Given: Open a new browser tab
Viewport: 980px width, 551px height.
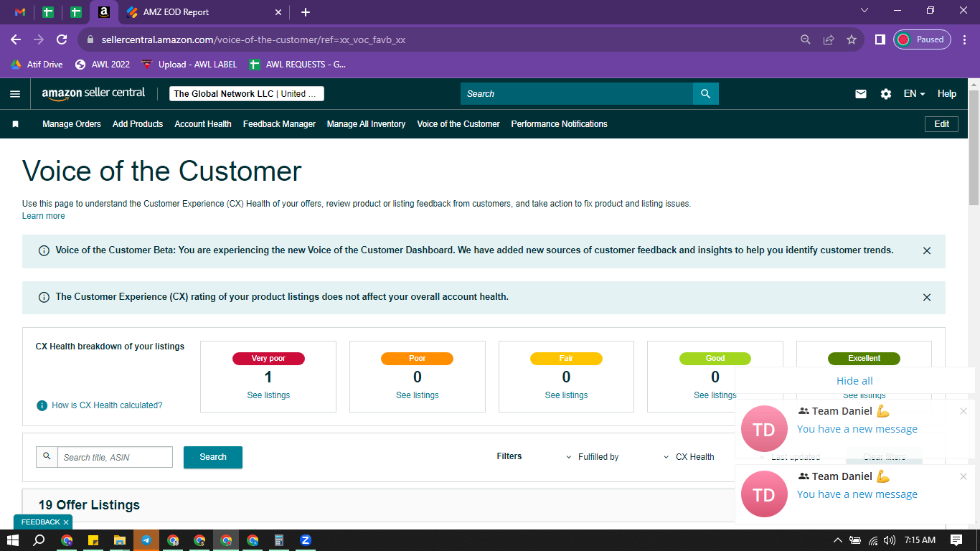Looking at the screenshot, I should pos(306,12).
